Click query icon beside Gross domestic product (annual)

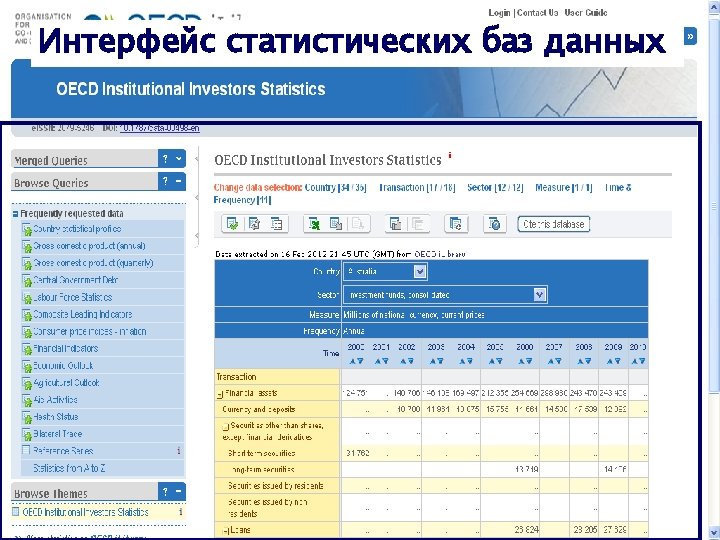click(27, 247)
